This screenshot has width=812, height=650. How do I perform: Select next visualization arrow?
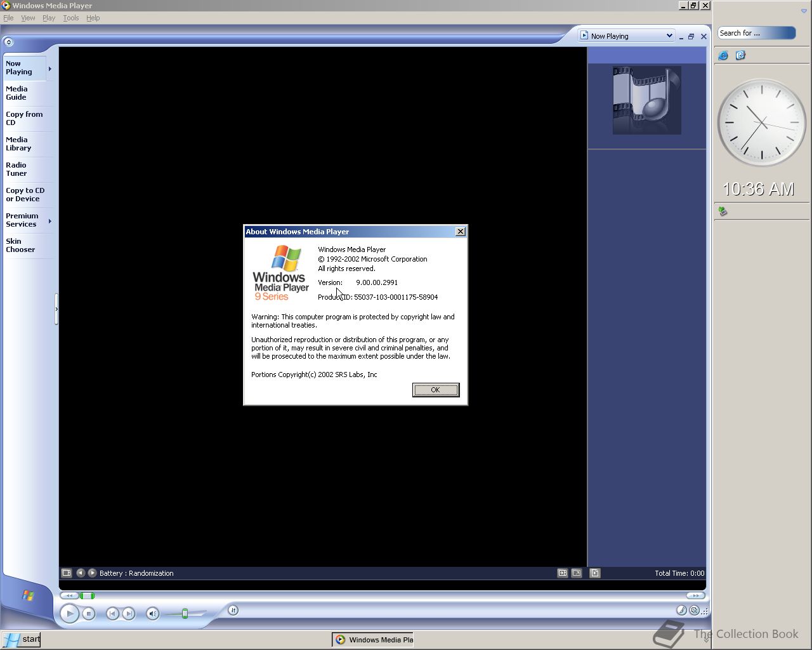92,573
